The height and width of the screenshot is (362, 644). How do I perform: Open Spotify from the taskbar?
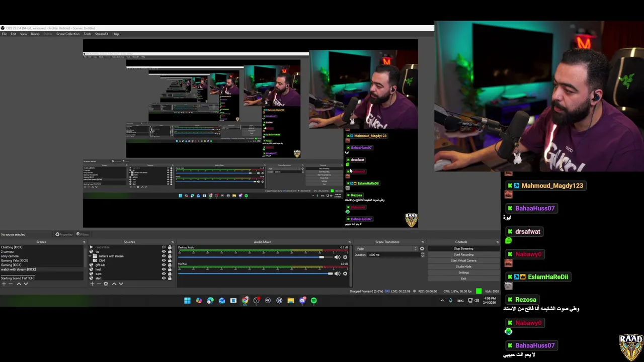313,300
